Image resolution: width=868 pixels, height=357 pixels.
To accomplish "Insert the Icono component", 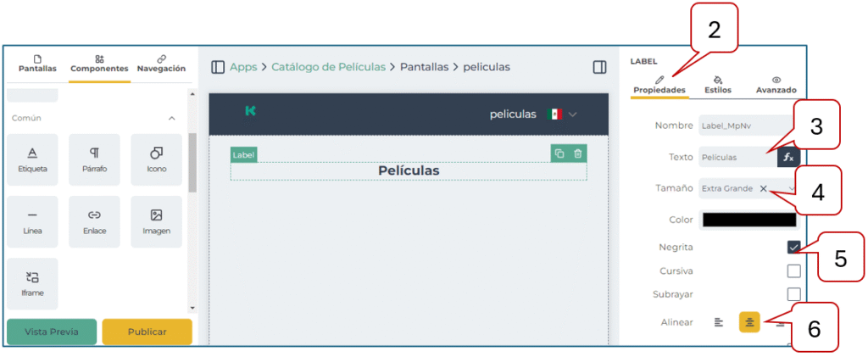I will point(156,159).
